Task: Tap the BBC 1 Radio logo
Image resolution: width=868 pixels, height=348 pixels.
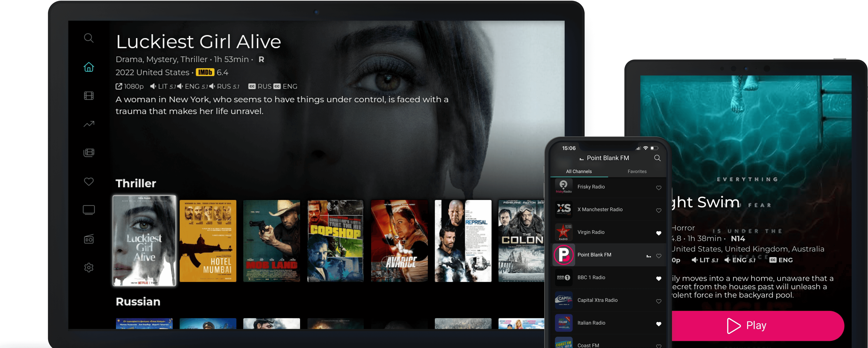Action: pyautogui.click(x=564, y=278)
